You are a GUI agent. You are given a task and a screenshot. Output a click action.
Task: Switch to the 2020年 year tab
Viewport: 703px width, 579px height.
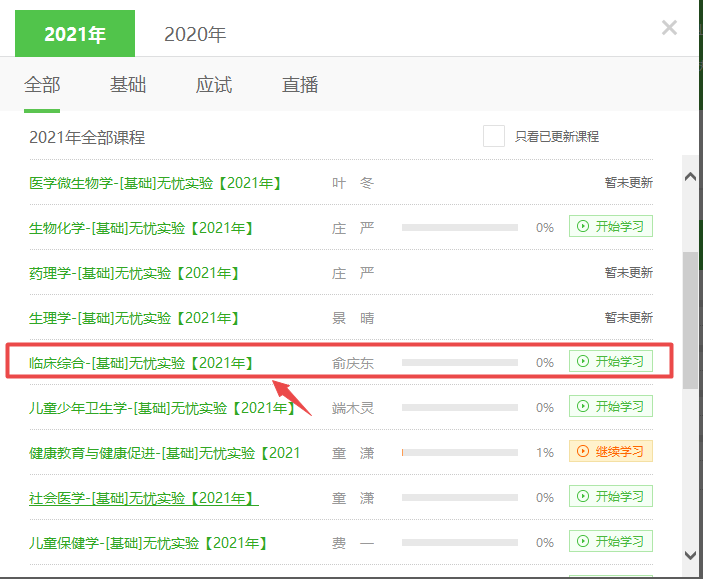point(195,34)
